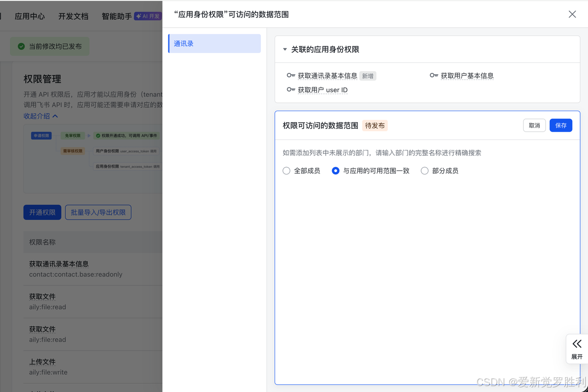Viewport: 588px width, 392px height.
Task: Open the 获取用户 user ID permission link
Action: coord(322,90)
